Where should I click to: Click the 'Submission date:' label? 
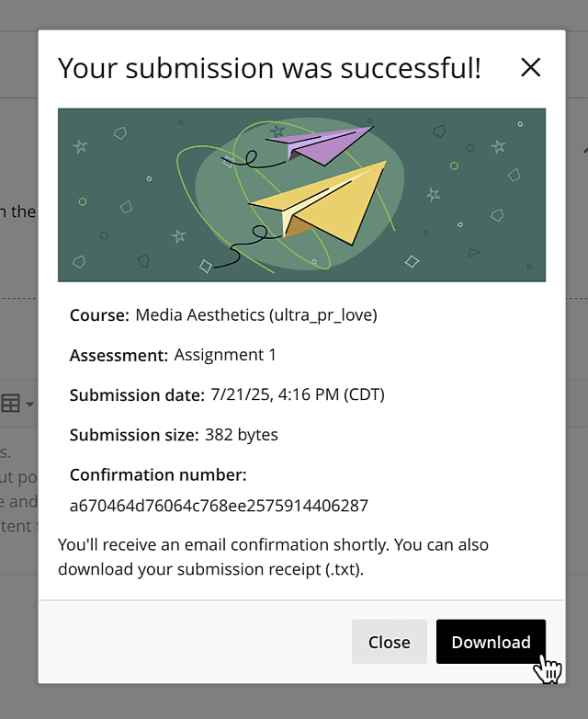point(137,395)
